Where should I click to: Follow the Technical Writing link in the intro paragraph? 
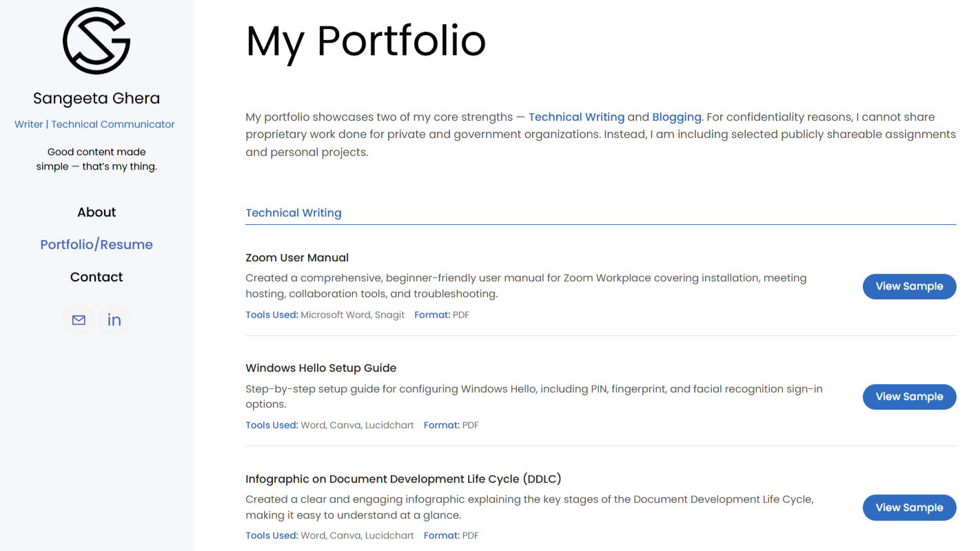pyautogui.click(x=576, y=117)
